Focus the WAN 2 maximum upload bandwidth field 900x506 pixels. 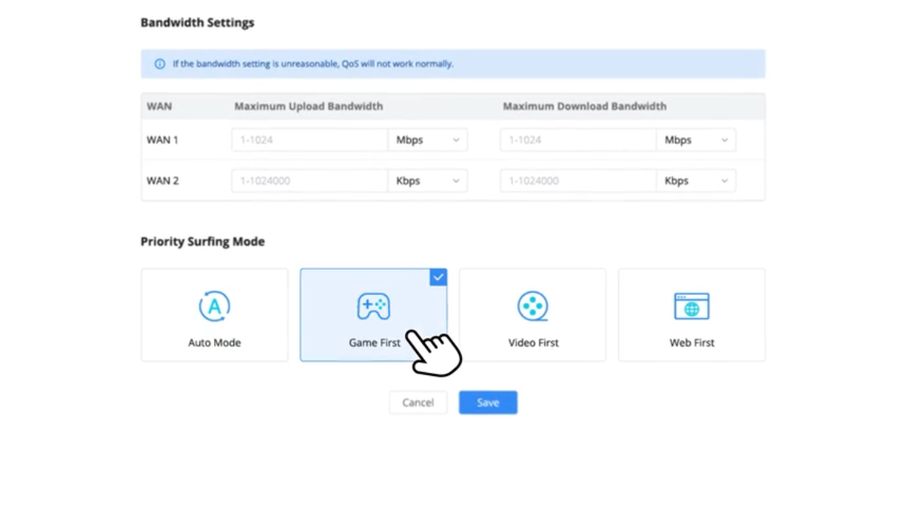pyautogui.click(x=310, y=181)
